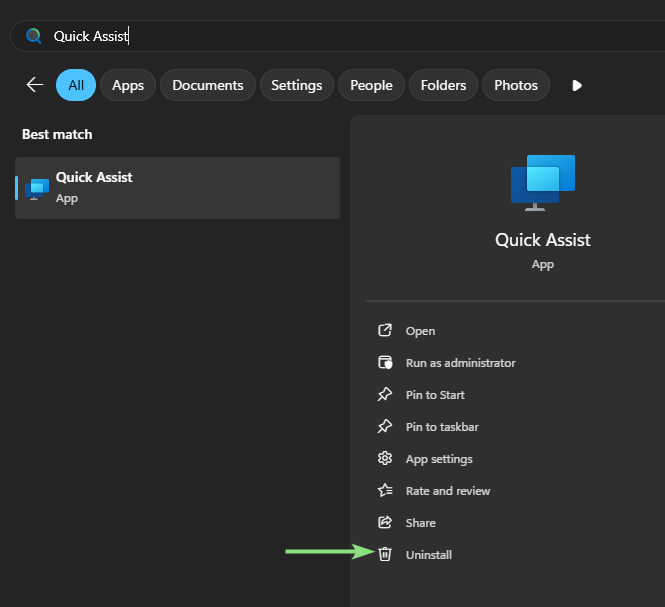
Task: Click the search magnifier icon
Action: 34,36
